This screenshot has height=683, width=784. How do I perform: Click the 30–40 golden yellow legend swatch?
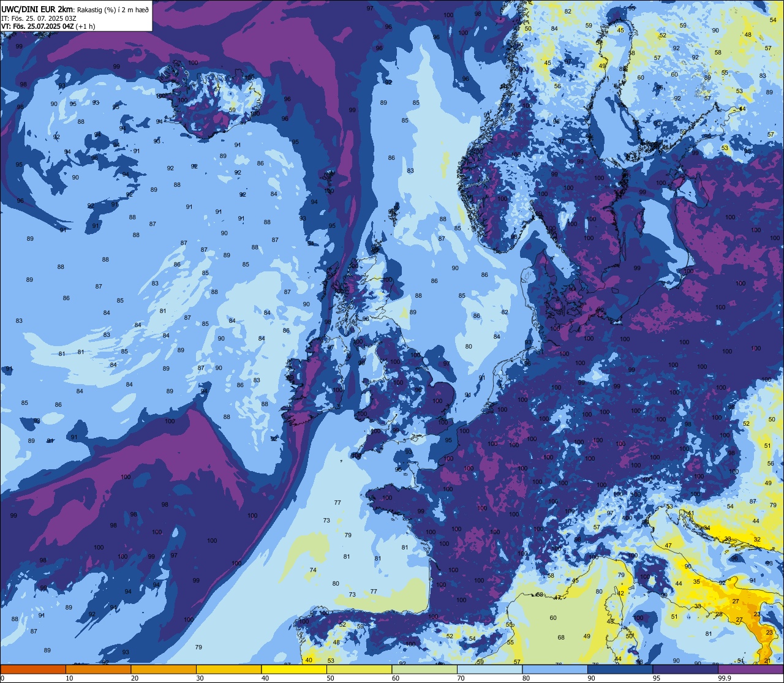tap(228, 669)
